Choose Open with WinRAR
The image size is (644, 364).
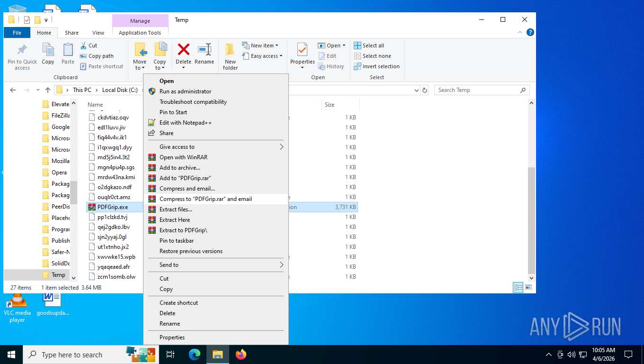click(x=216, y=157)
